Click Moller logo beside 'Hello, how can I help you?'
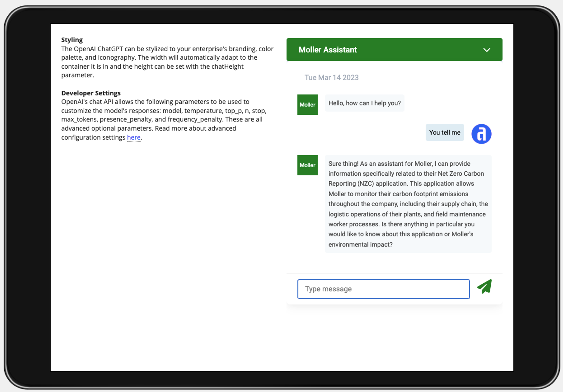The width and height of the screenshot is (563, 392). (x=307, y=105)
